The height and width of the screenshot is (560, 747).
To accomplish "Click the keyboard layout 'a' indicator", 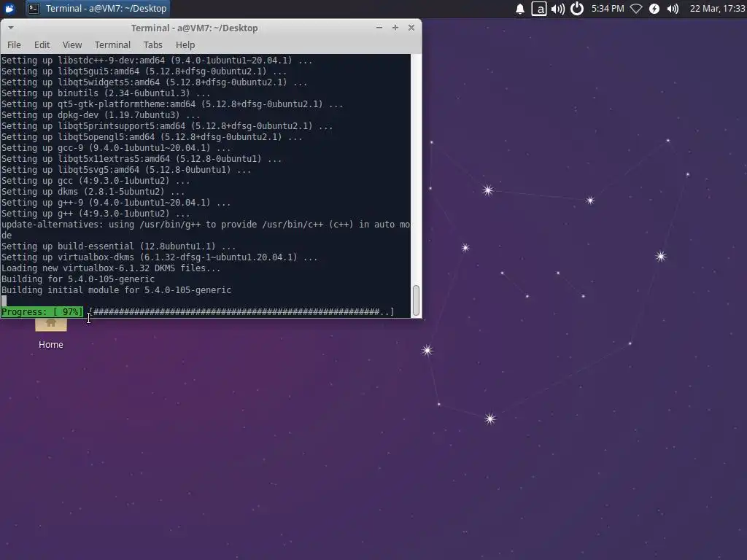I will click(539, 9).
